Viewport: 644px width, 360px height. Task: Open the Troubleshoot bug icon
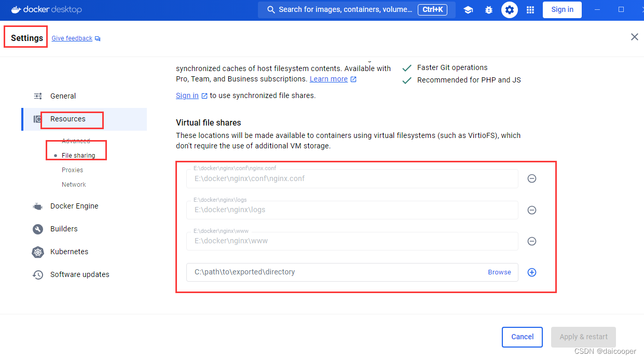[x=489, y=10]
